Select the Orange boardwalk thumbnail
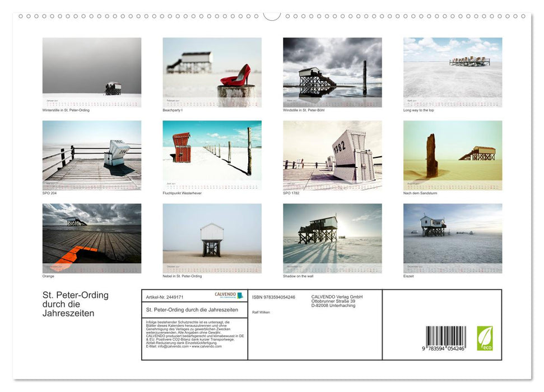Image resolution: width=544 pixels, height=392 pixels. (x=91, y=239)
